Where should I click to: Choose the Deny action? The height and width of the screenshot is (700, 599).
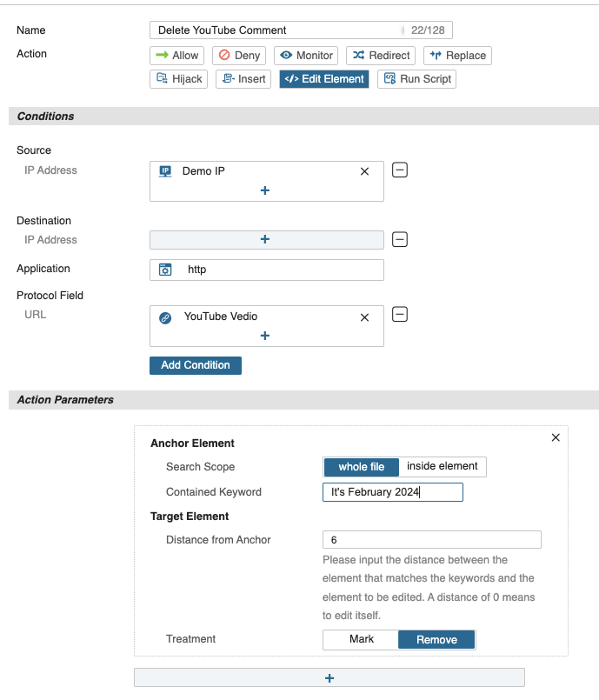(x=238, y=56)
